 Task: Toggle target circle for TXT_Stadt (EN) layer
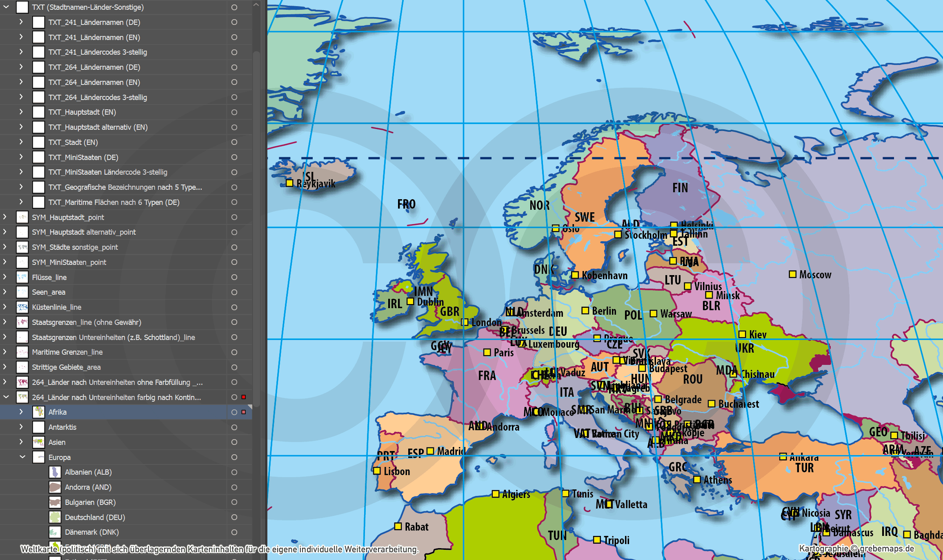point(234,142)
